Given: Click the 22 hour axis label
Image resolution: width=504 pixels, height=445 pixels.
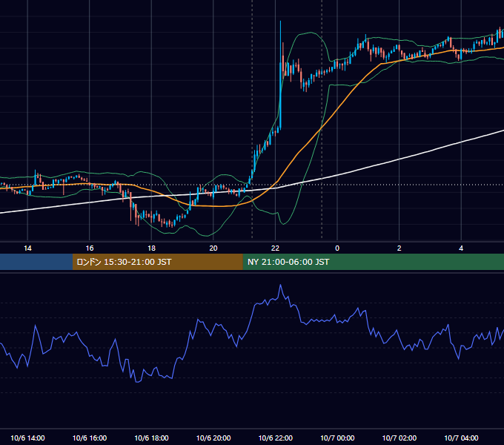Looking at the screenshot, I should point(275,248).
